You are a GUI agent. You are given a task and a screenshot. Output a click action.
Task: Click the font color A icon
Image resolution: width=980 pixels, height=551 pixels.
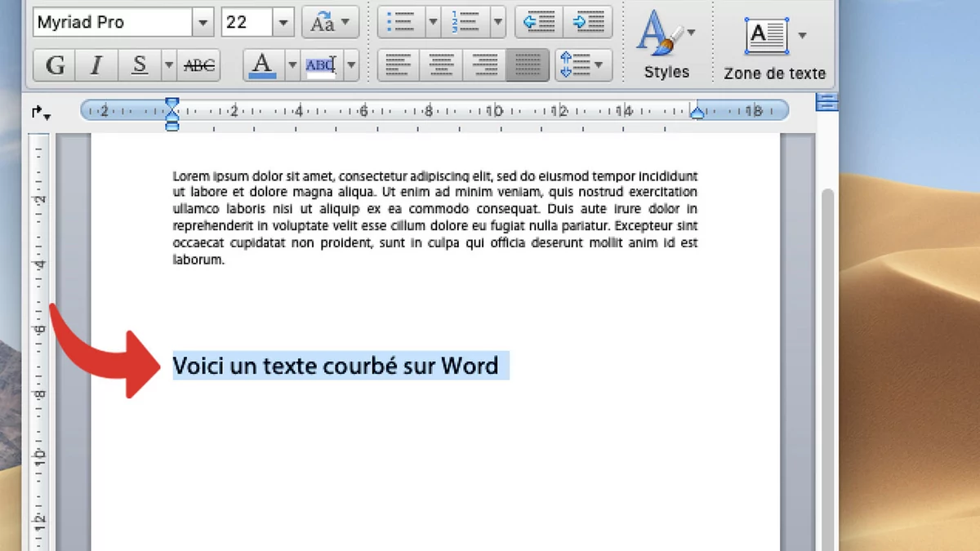262,65
